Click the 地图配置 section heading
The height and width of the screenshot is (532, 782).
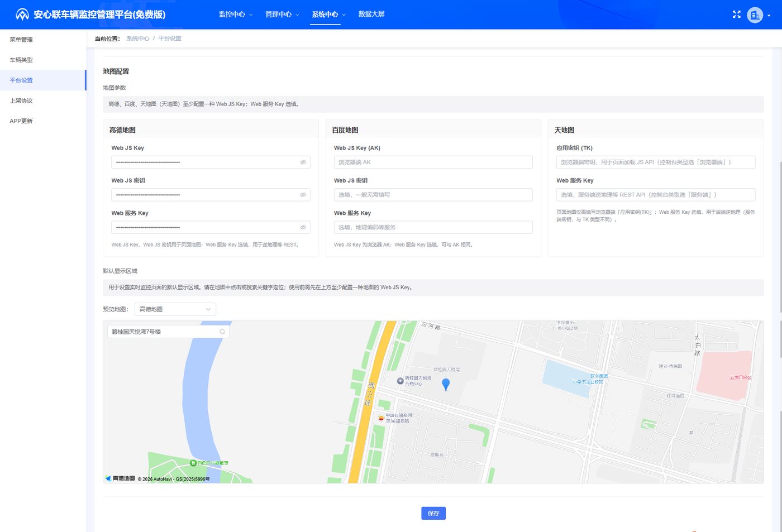pos(116,71)
